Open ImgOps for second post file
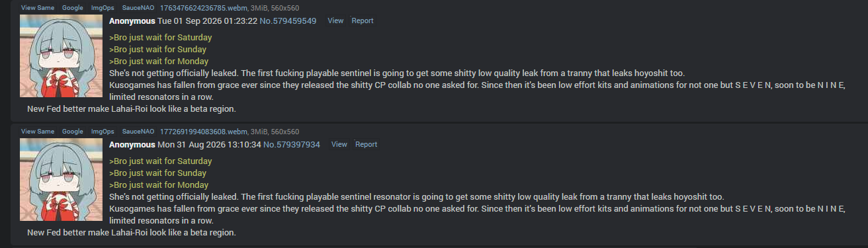 [x=103, y=132]
